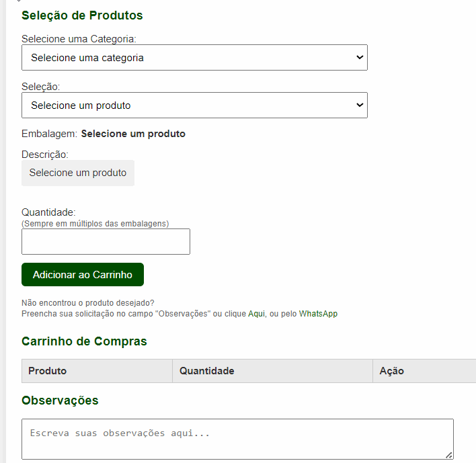Image resolution: width=476 pixels, height=463 pixels.
Task: Grab the textarea resize handle
Action: 449,455
